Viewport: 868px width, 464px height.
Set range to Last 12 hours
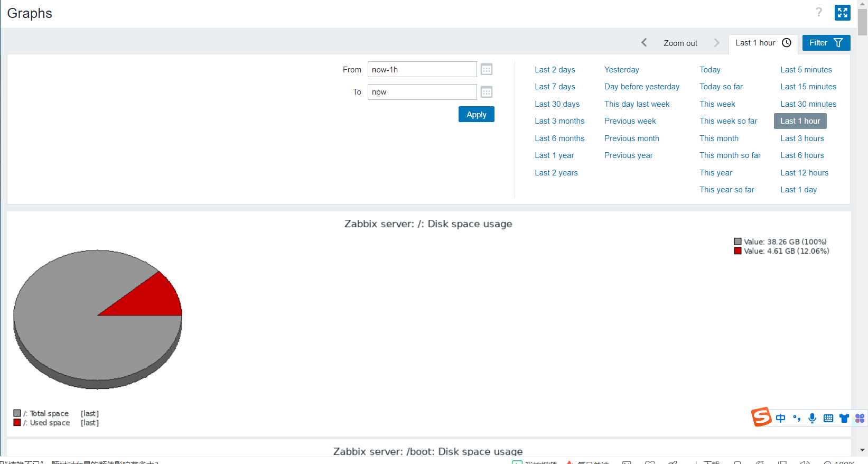pyautogui.click(x=804, y=173)
